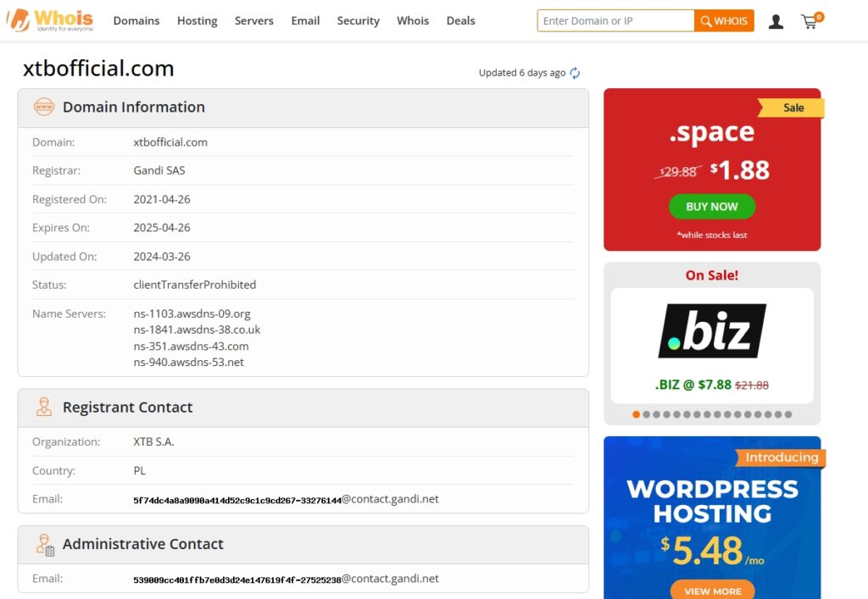The height and width of the screenshot is (599, 868).
Task: Open the shopping cart icon
Action: point(810,21)
